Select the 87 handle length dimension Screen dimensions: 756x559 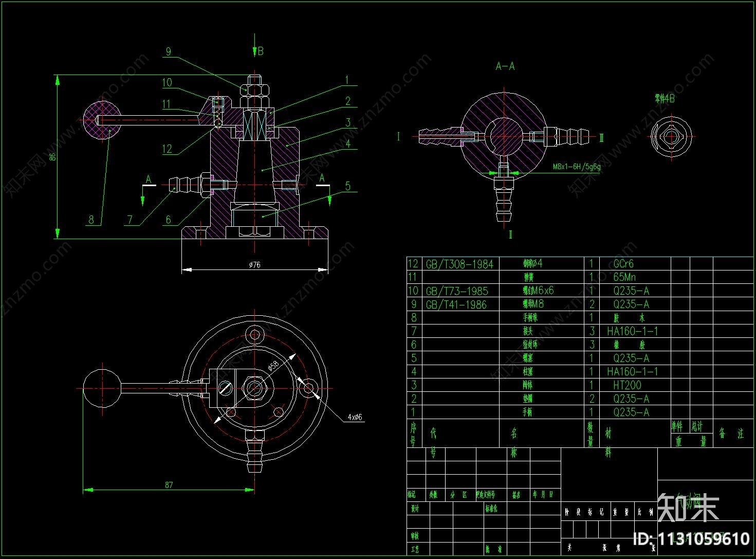(x=169, y=484)
